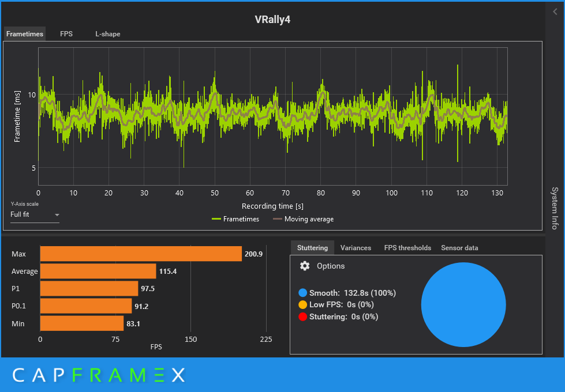Screen dimensions: 565x392
Task: Open the FPS thresholds tab
Action: point(407,248)
